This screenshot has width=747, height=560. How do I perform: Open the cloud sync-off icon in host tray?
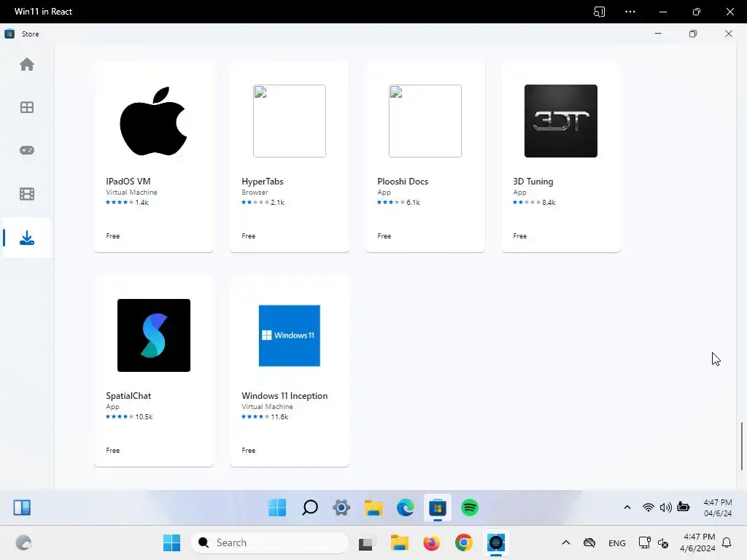click(x=589, y=542)
